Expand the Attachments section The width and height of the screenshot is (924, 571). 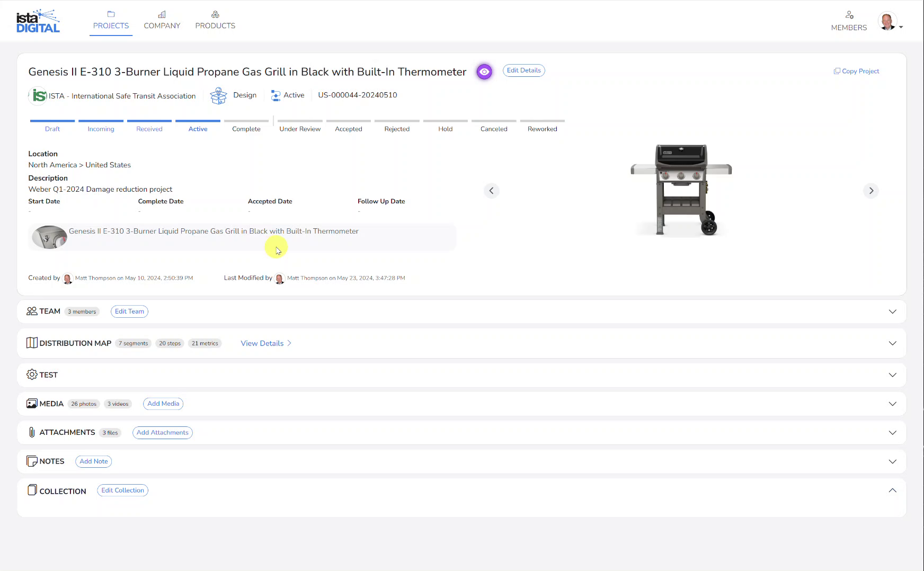click(892, 433)
